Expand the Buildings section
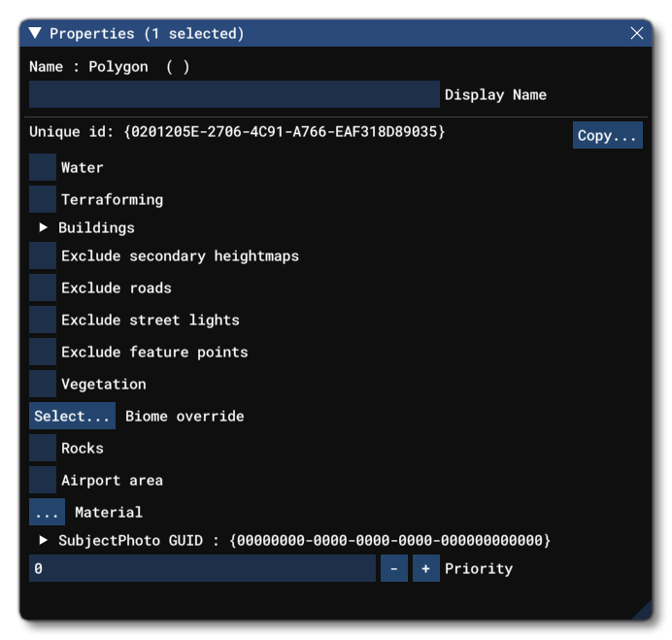672x640 pixels. [44, 228]
